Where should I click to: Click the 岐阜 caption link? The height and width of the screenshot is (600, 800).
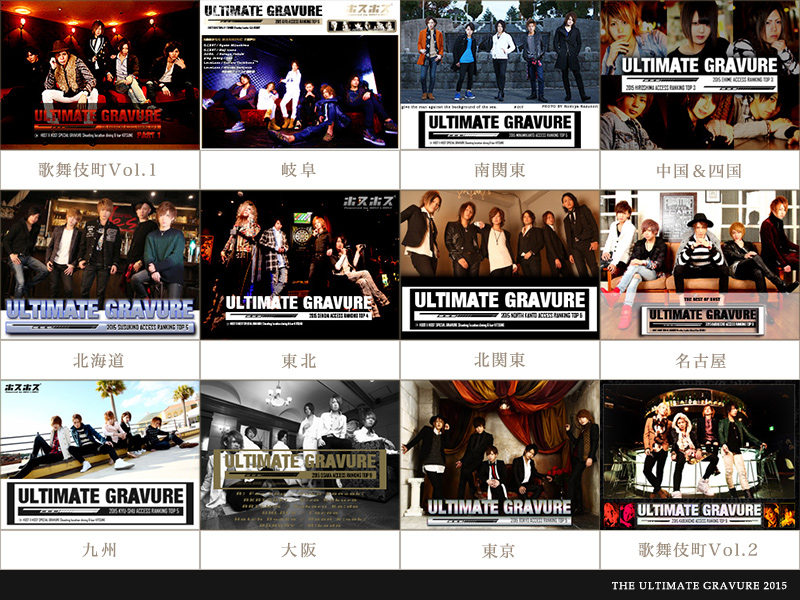(x=299, y=170)
